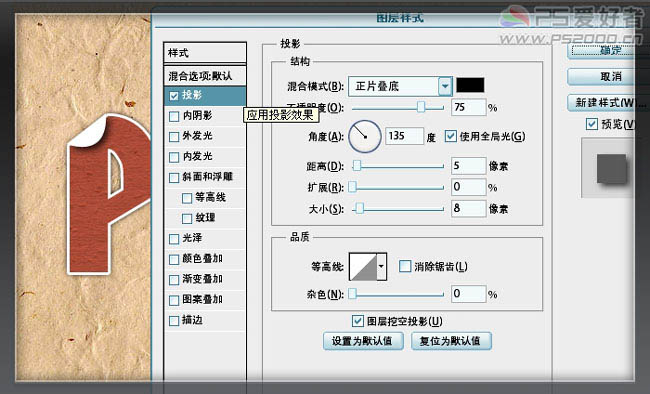Click the gray style preview square
The width and height of the screenshot is (650, 394).
coord(611,168)
